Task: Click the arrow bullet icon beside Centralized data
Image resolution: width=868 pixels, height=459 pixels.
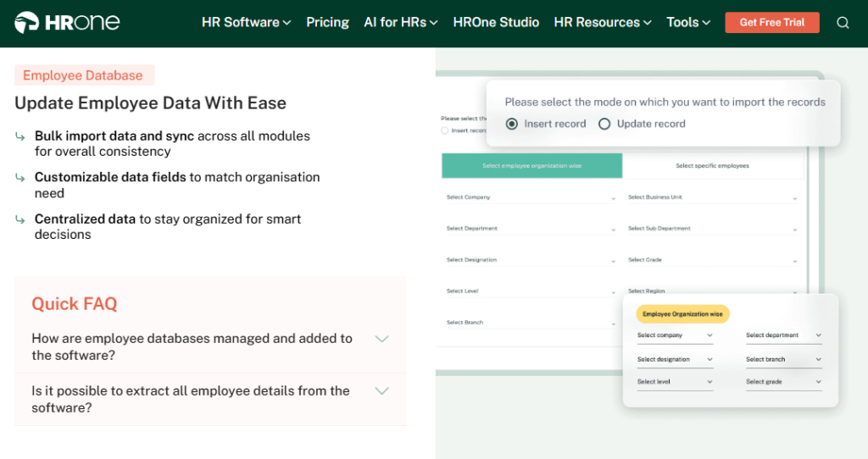Action: [x=20, y=219]
